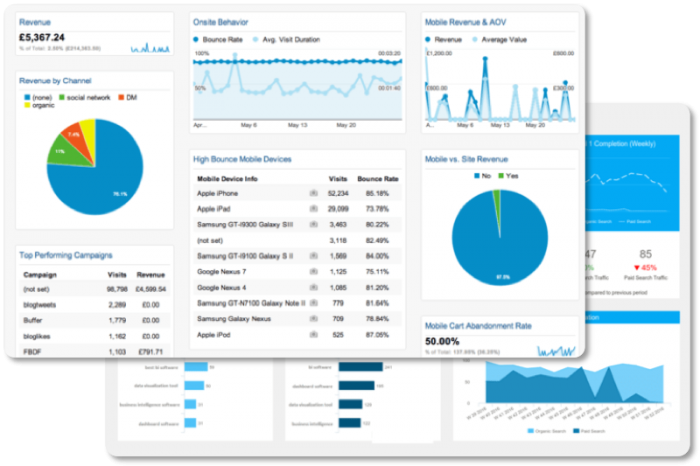Sort by the Bounce Rate column header

pyautogui.click(x=378, y=179)
